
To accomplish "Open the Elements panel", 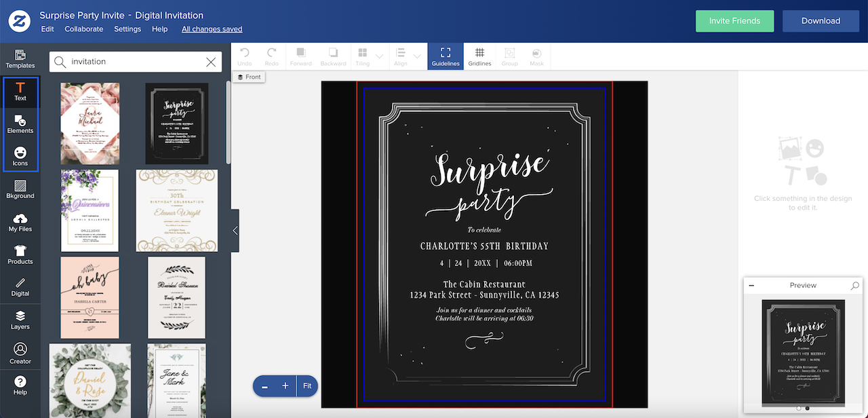I will [20, 125].
